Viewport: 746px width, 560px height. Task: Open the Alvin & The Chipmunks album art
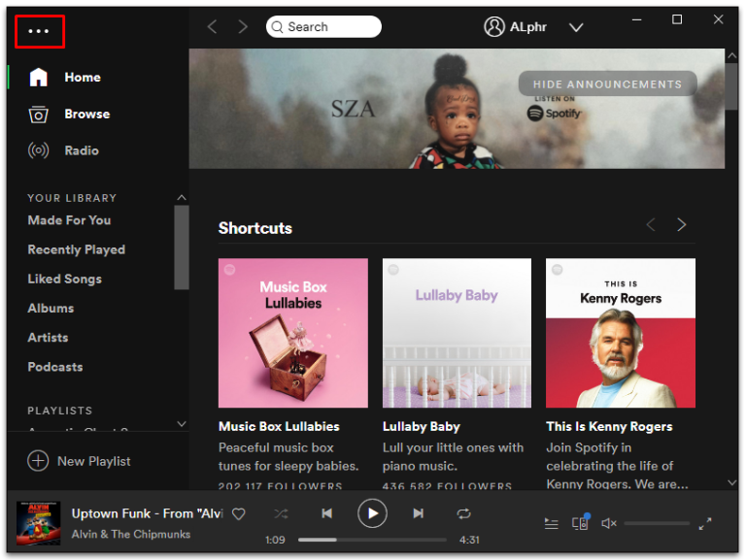pos(38,522)
